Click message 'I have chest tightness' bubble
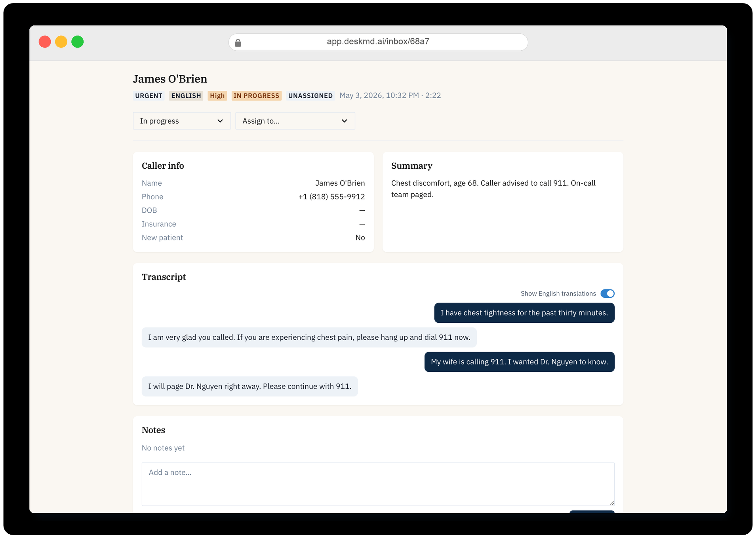This screenshot has height=537, width=756. click(524, 313)
